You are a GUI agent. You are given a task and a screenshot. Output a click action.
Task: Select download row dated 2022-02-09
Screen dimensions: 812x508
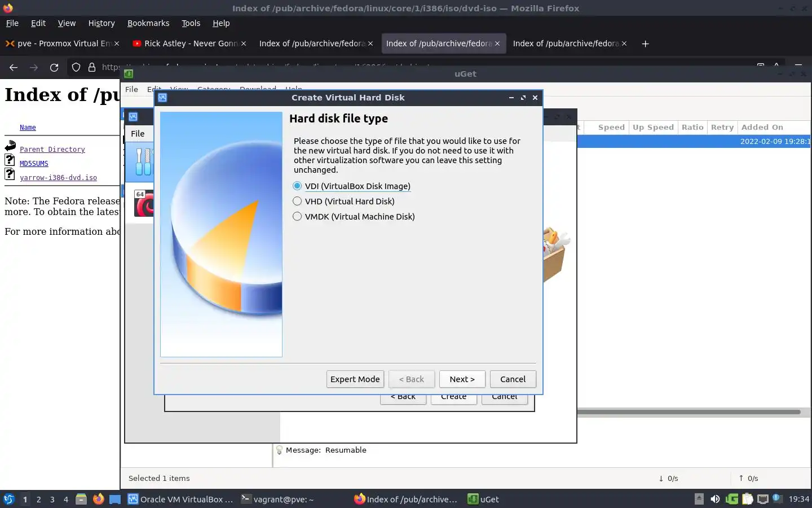click(x=694, y=142)
